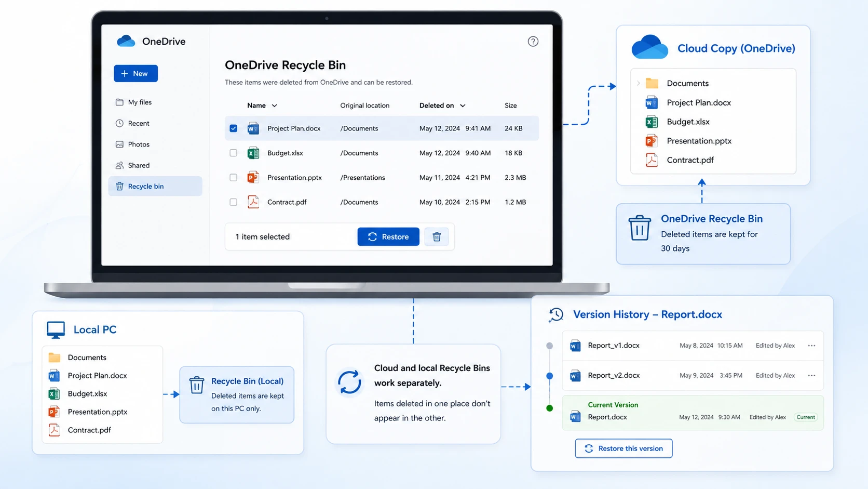Click Word icon for Project Plan.docx in Cloud Copy
Screen dimensions: 868x489
coord(652,102)
